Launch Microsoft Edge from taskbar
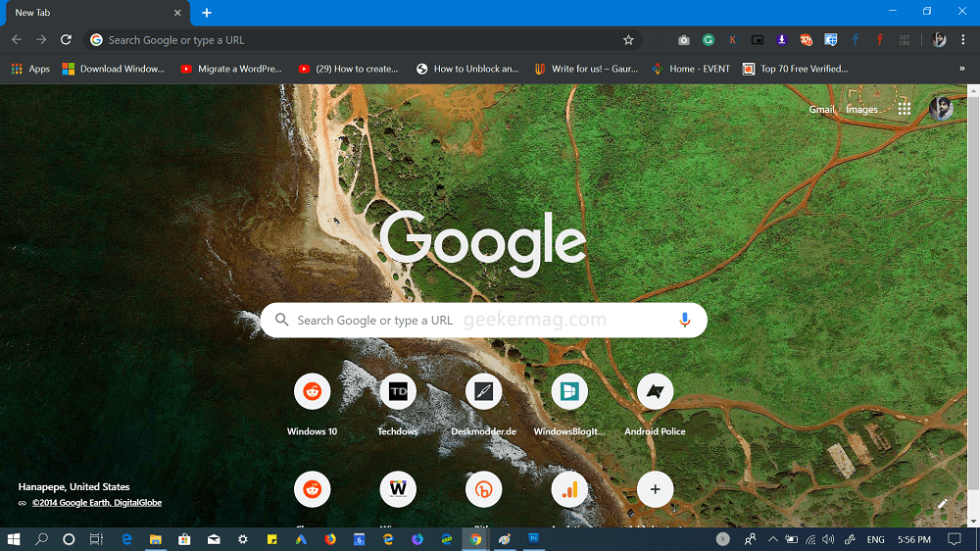The width and height of the screenshot is (980, 551). (126, 539)
